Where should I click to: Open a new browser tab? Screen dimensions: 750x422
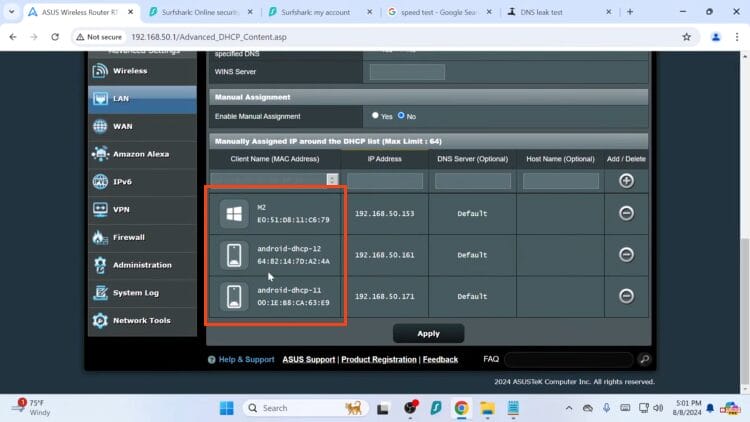pyautogui.click(x=629, y=12)
